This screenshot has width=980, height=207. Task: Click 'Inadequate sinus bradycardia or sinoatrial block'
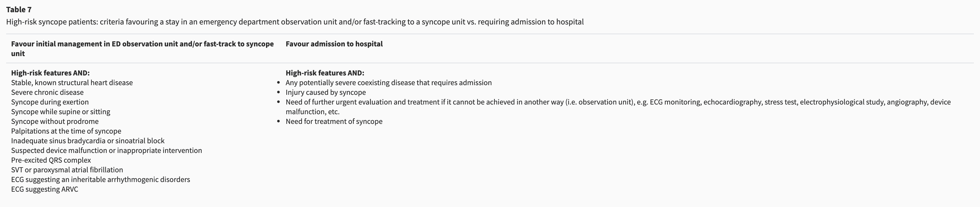tap(88, 140)
